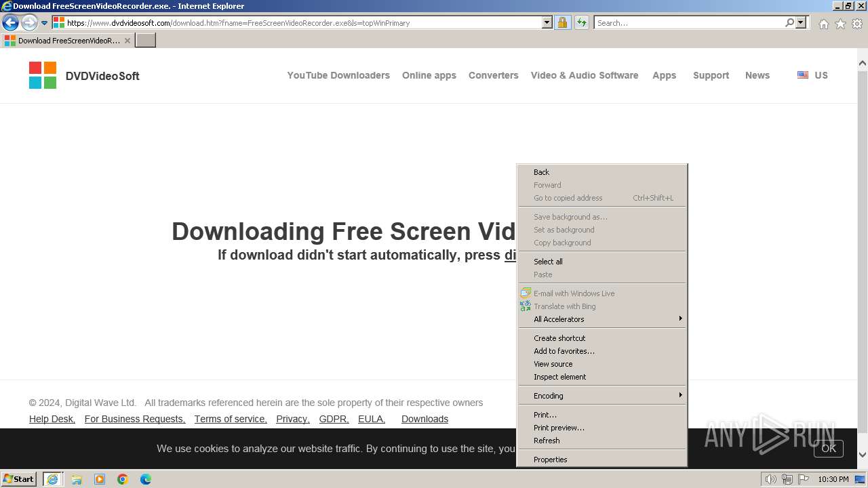Click the security lock icon

[562, 23]
